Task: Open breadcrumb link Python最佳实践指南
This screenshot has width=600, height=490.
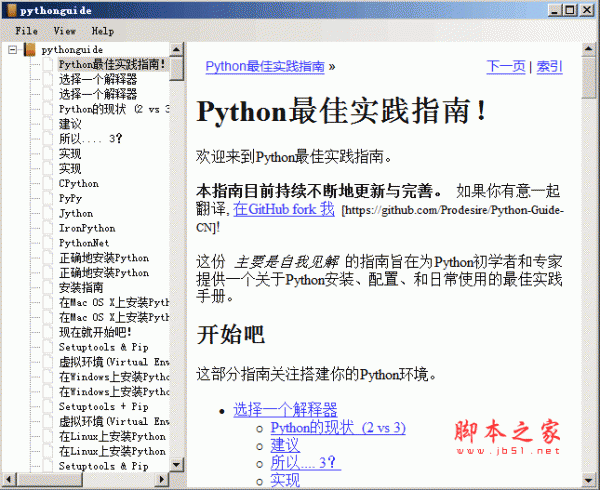Action: click(x=265, y=67)
